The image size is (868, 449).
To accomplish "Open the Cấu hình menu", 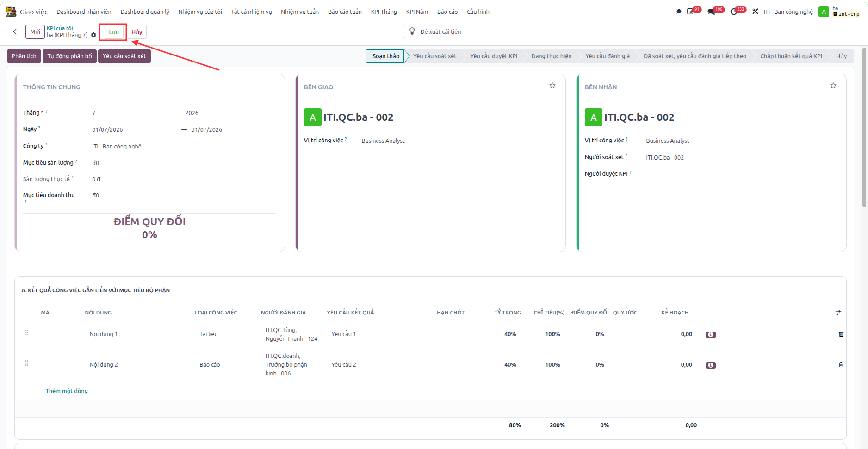I will 478,12.
